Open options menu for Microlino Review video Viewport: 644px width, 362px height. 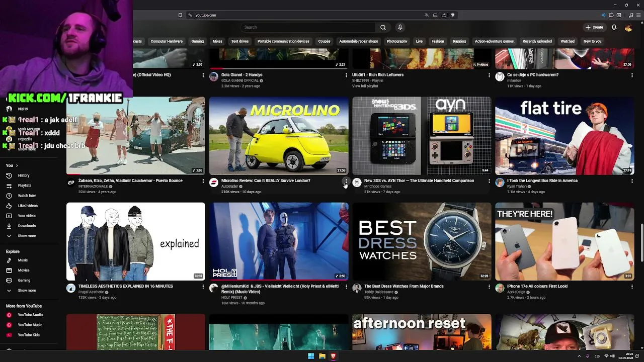(x=346, y=181)
